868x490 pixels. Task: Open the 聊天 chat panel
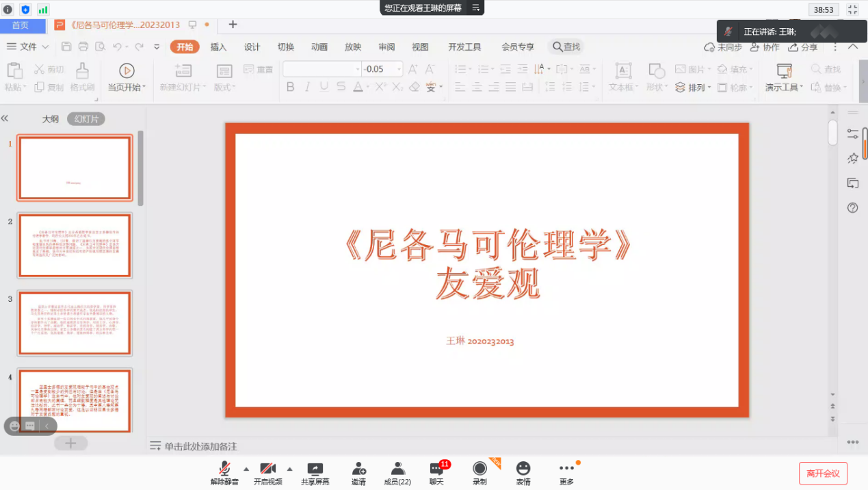pyautogui.click(x=436, y=469)
